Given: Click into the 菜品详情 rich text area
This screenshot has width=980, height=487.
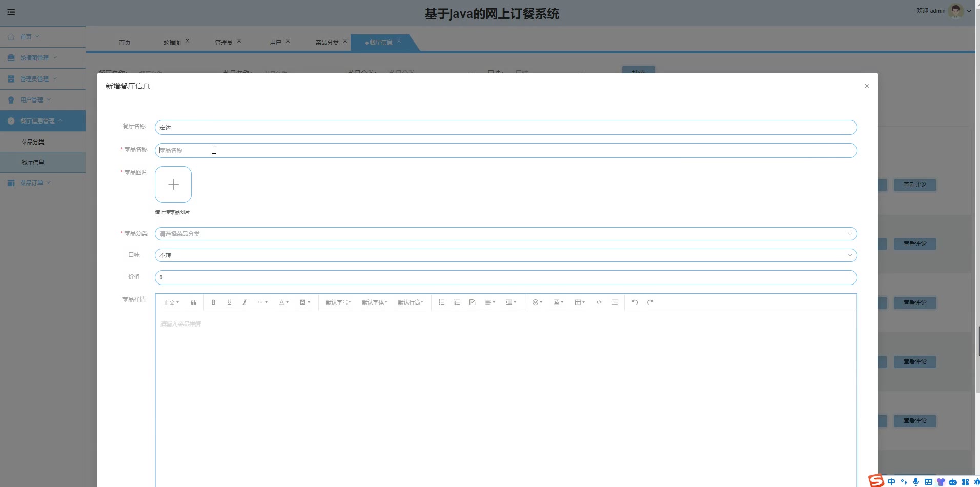Looking at the screenshot, I should coord(506,399).
